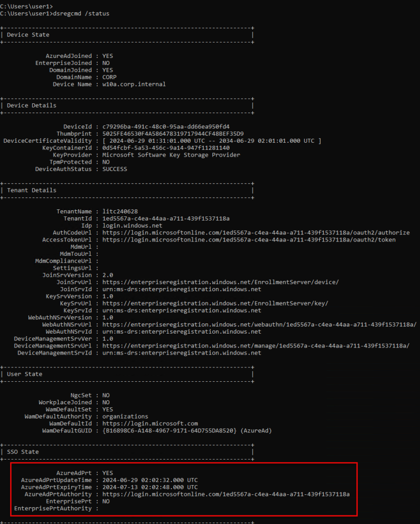The image size is (420, 524).
Task: Select the DomainJoined : YES row
Action: pos(81,70)
